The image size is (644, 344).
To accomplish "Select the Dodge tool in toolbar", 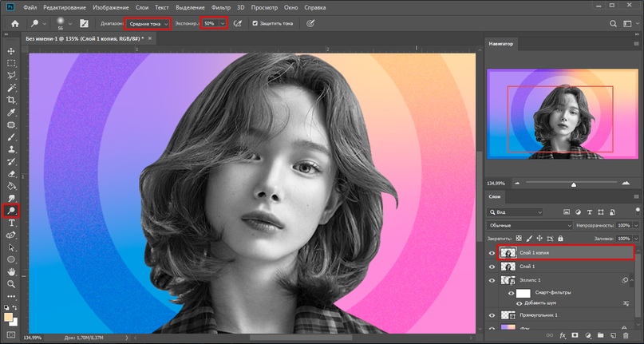I will (x=11, y=211).
